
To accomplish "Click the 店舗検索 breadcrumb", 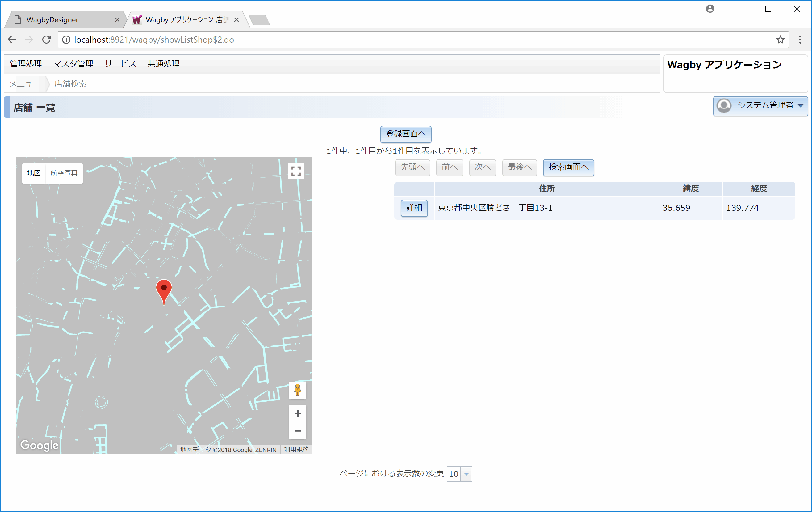I will pyautogui.click(x=70, y=84).
